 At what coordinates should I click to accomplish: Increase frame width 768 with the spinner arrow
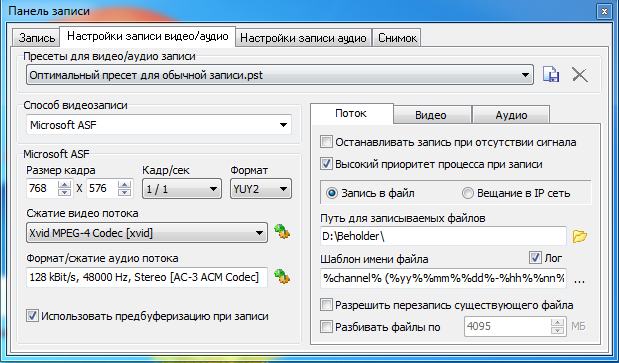(x=64, y=184)
